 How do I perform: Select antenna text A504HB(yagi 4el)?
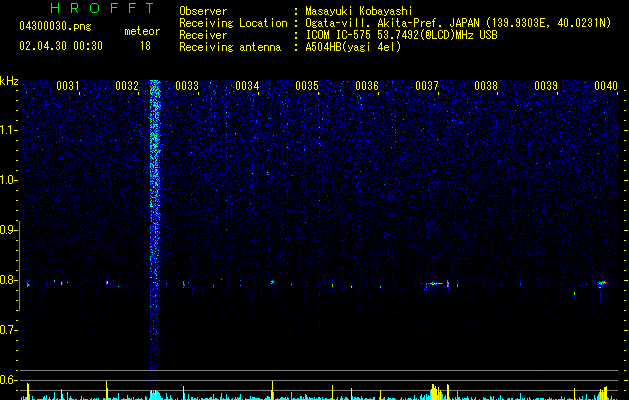(x=353, y=47)
